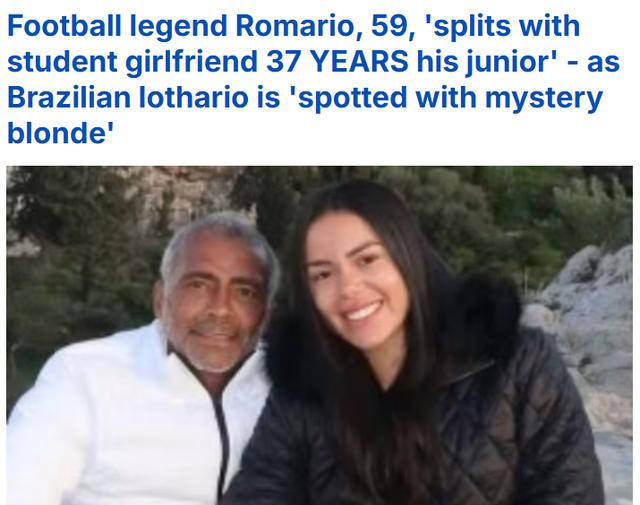640x505 pixels.
Task: Open the article photo of the couple
Action: coord(320,335)
